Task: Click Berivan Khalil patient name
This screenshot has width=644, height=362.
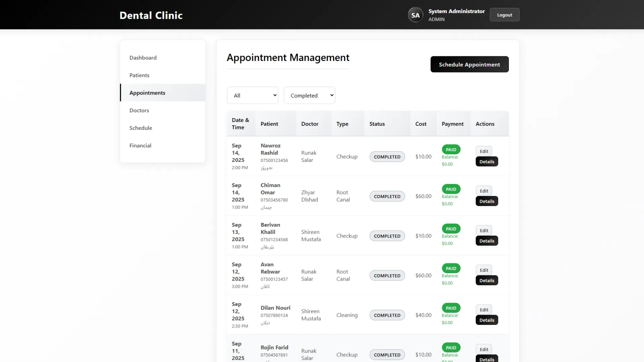Action: point(270,228)
